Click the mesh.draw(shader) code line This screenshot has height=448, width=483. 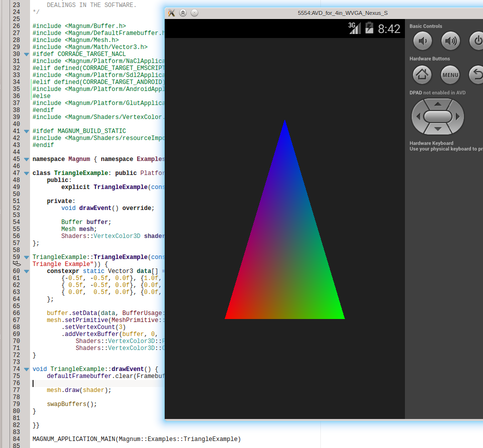coord(79,390)
